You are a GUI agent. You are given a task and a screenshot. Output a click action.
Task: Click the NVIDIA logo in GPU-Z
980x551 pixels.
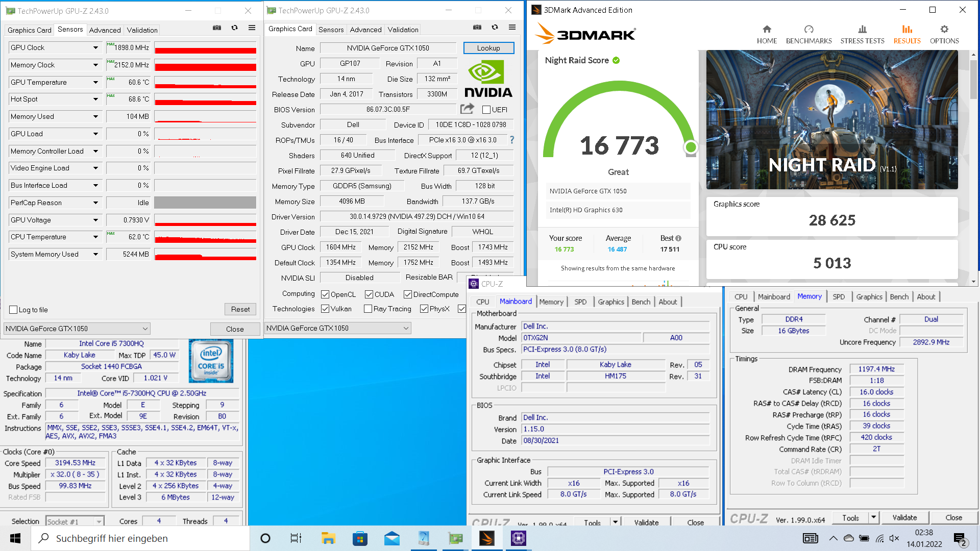coord(488,79)
